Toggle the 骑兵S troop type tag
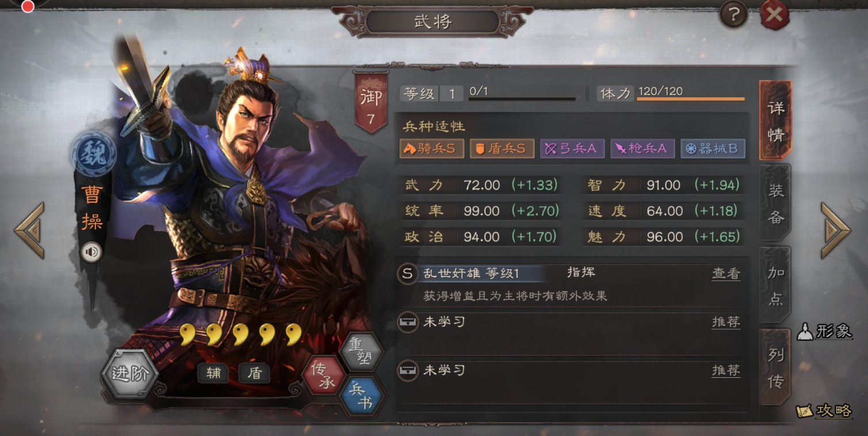The width and height of the screenshot is (868, 436). (x=432, y=149)
